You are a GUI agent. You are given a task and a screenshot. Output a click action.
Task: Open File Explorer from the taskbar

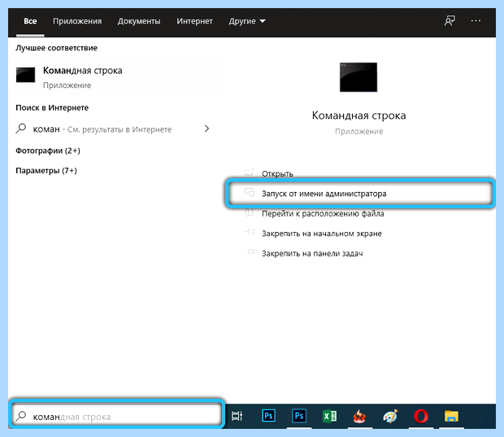[x=451, y=416]
